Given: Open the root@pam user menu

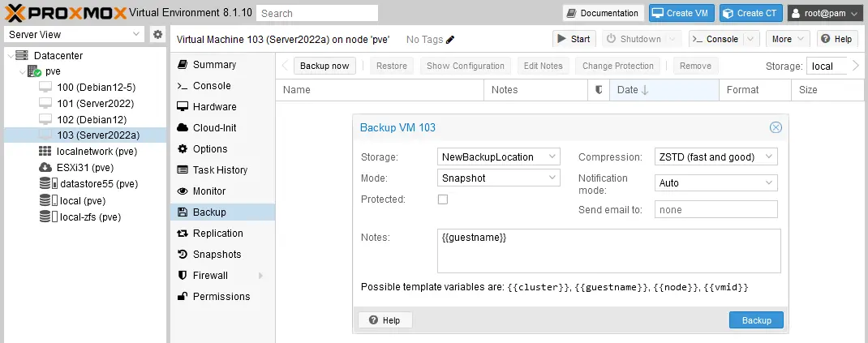Looking at the screenshot, I should click(x=825, y=13).
